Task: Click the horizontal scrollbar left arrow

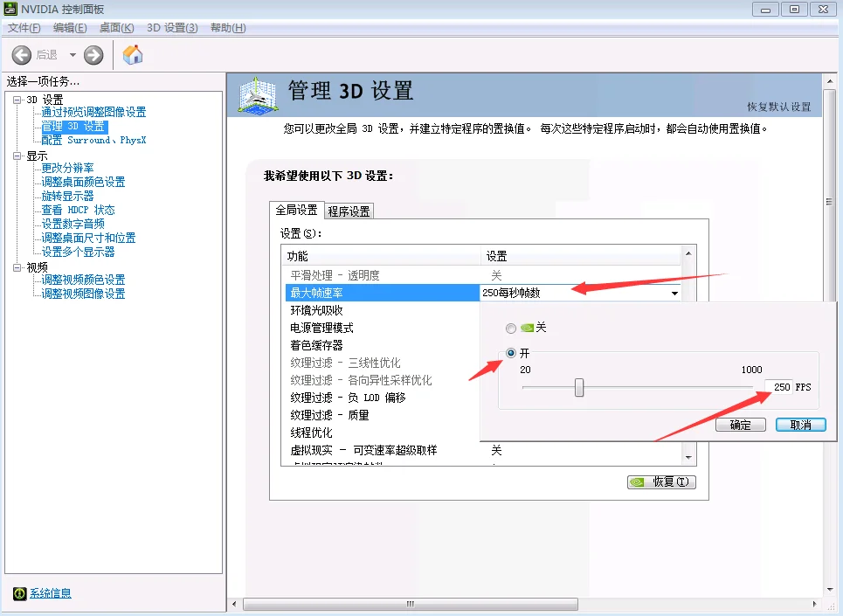Action: point(234,604)
